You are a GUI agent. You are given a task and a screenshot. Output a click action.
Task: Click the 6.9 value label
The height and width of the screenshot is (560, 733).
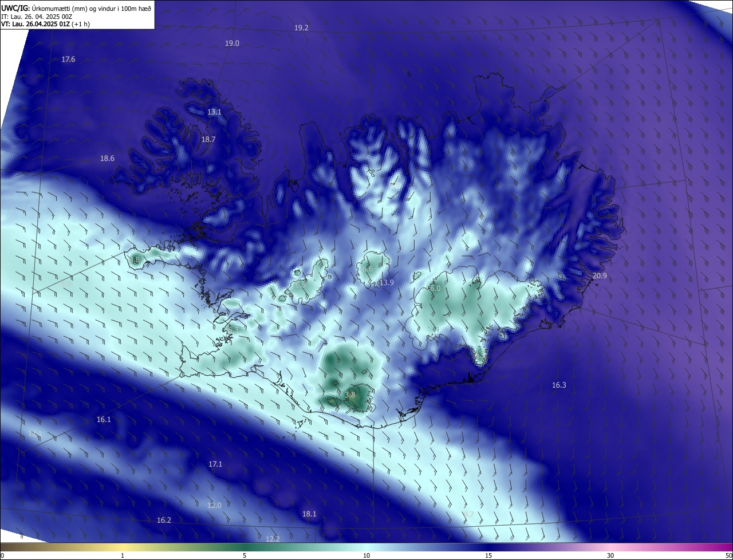[x=301, y=284]
